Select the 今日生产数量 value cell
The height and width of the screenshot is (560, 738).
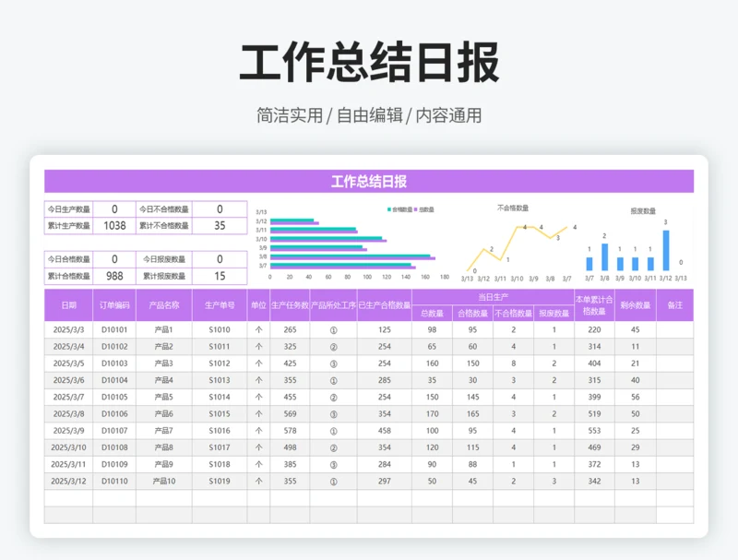point(114,209)
